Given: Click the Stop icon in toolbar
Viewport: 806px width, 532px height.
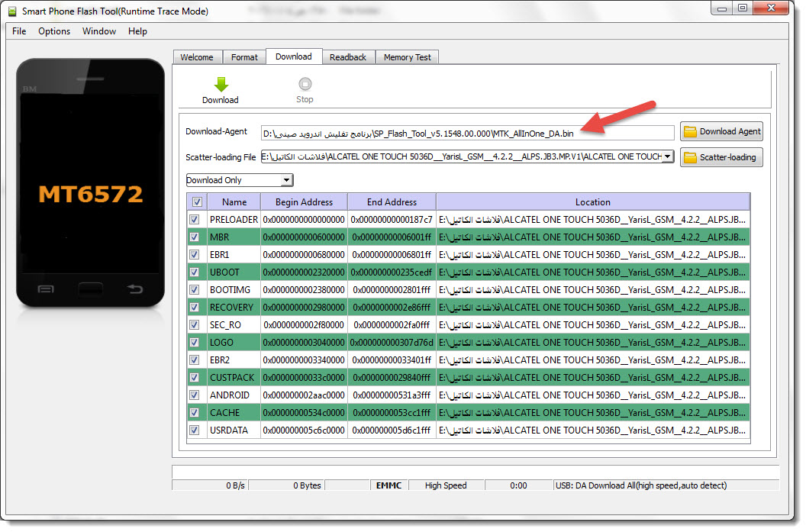Looking at the screenshot, I should [305, 84].
